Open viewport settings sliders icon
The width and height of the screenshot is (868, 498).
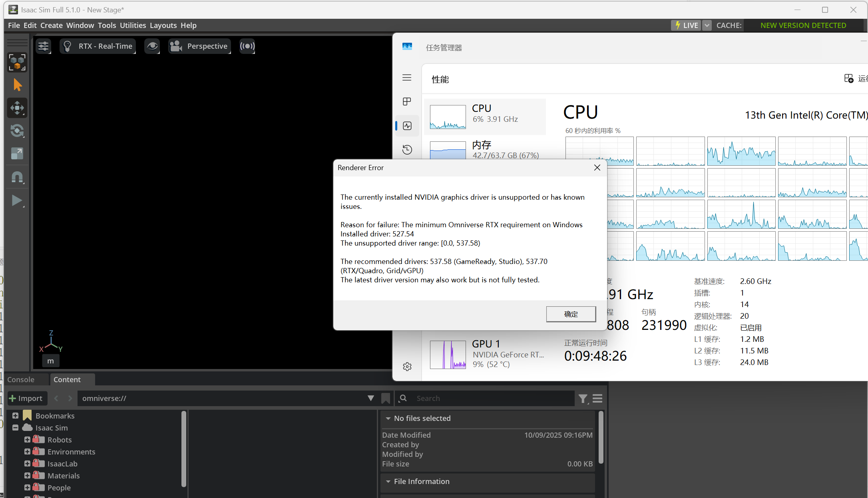[43, 46]
